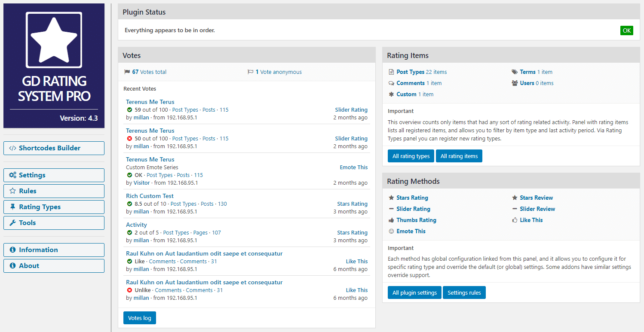
Task: Click the red status icon beside Unlike vote
Action: click(x=129, y=290)
